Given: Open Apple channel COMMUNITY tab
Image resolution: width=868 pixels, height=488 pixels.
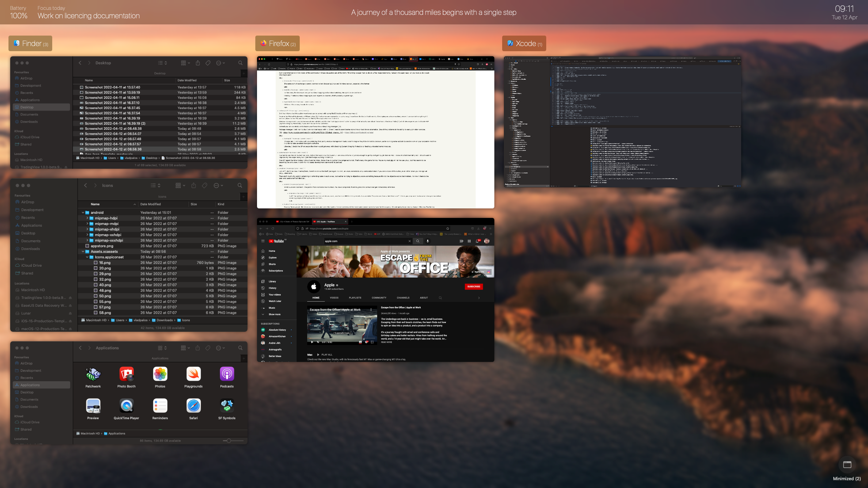Looking at the screenshot, I should pyautogui.click(x=379, y=298).
